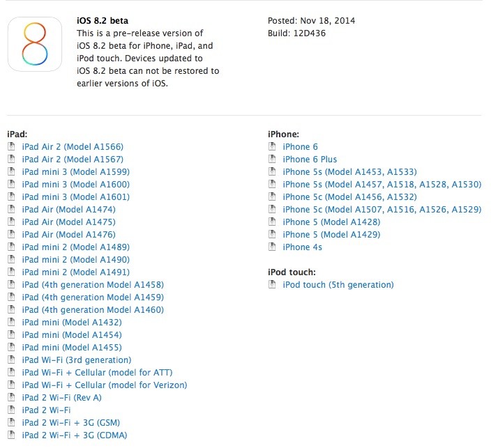491x448 pixels.
Task: Click file icon beside iPad Wi-Fi (3rd generation)
Action: 11,360
